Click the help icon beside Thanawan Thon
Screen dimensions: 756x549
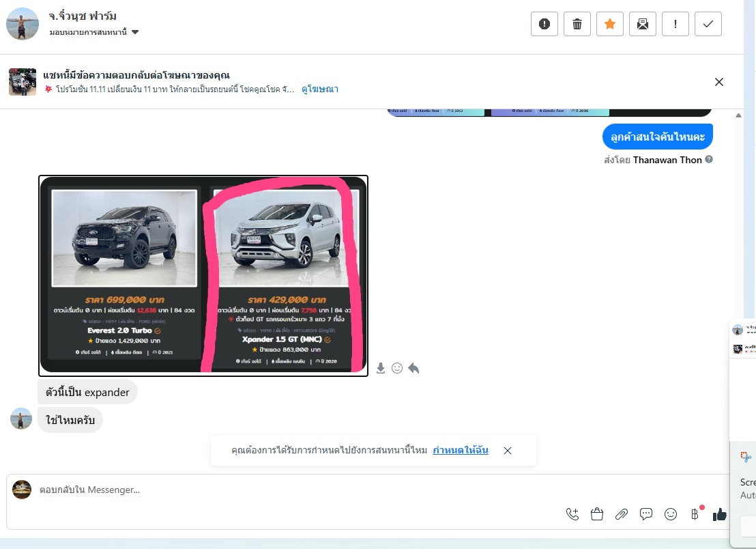coord(709,159)
